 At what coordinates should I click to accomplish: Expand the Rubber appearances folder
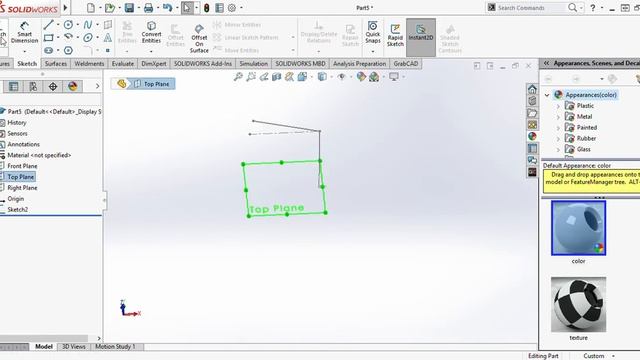(x=558, y=139)
